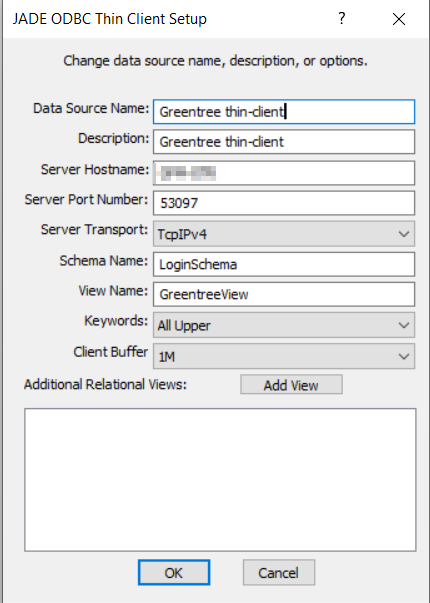Confirm with the OK button
This screenshot has width=430, height=603.
(174, 573)
